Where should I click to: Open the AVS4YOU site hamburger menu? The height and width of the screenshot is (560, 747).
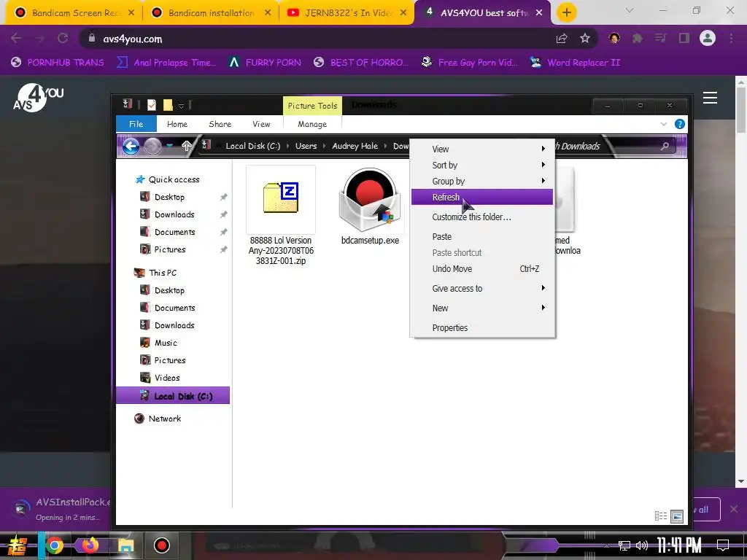pos(710,98)
